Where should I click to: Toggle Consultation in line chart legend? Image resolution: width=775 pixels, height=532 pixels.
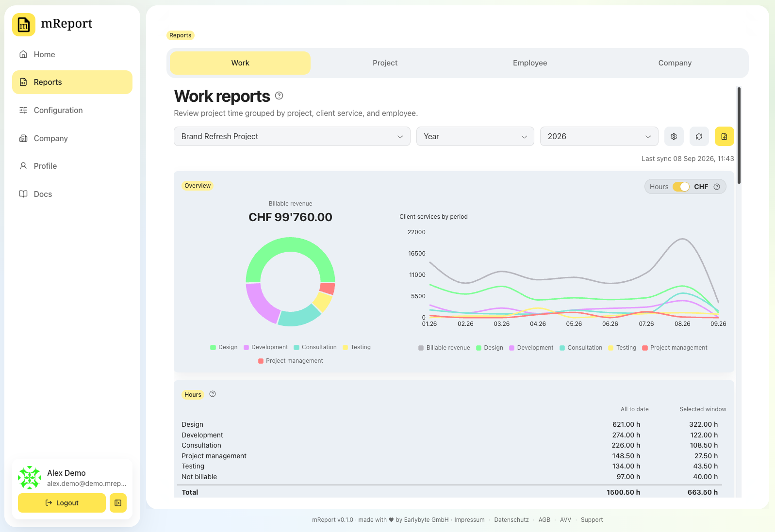[581, 348]
